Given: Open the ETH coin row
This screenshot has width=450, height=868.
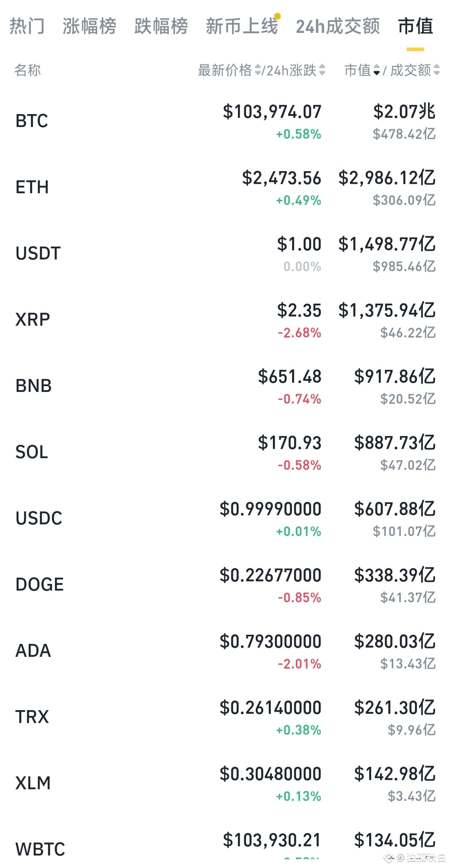Looking at the screenshot, I should tap(225, 187).
